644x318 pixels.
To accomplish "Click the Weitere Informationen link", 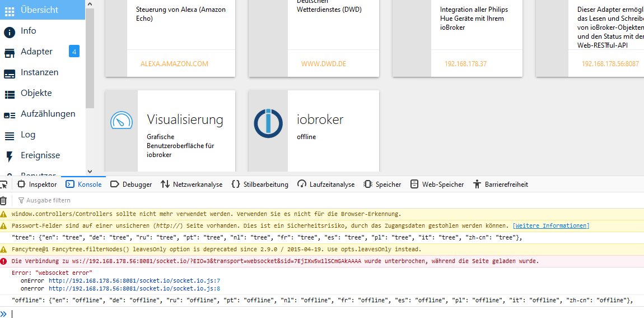I will coord(551,226).
